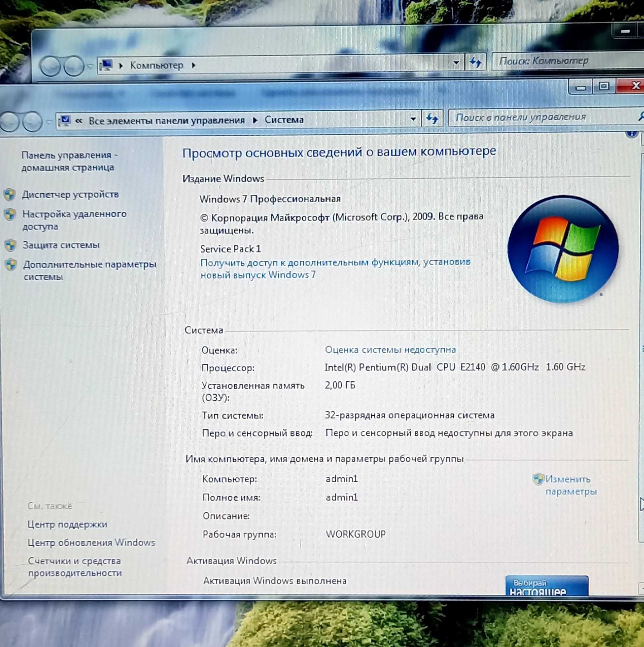Click workgroup value 'WORKGROUP'
The height and width of the screenshot is (647, 644).
(x=356, y=534)
